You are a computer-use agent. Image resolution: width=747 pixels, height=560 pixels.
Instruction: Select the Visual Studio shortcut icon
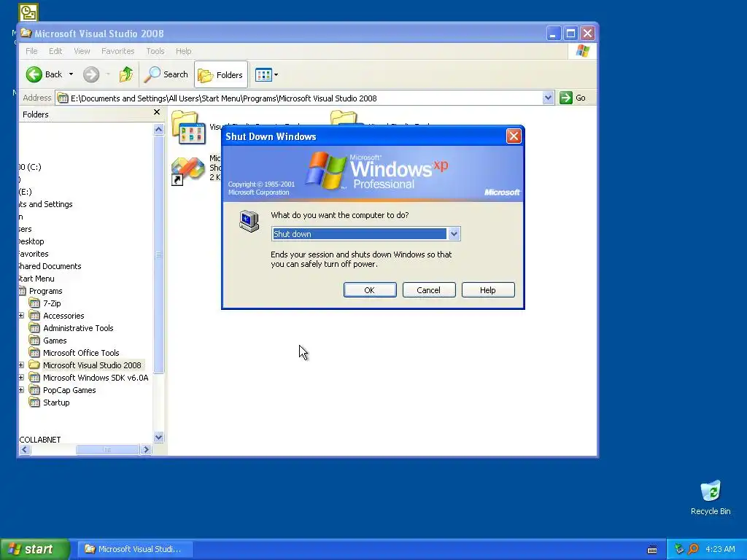(187, 171)
